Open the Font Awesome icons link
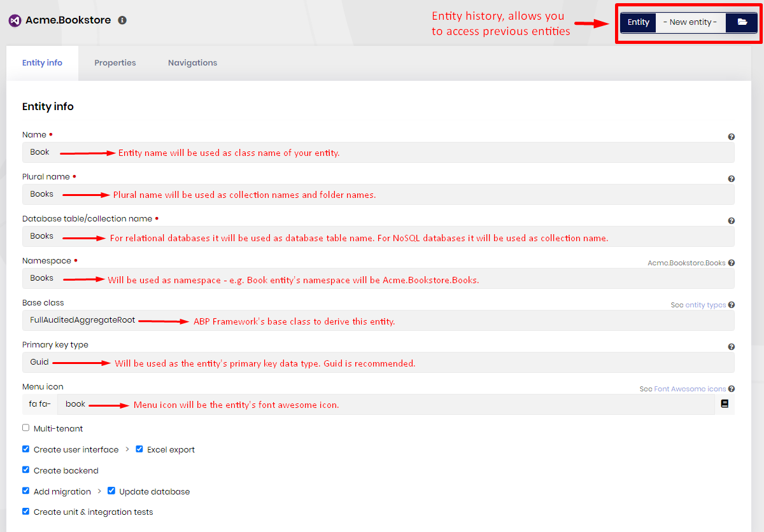764x532 pixels. 690,389
